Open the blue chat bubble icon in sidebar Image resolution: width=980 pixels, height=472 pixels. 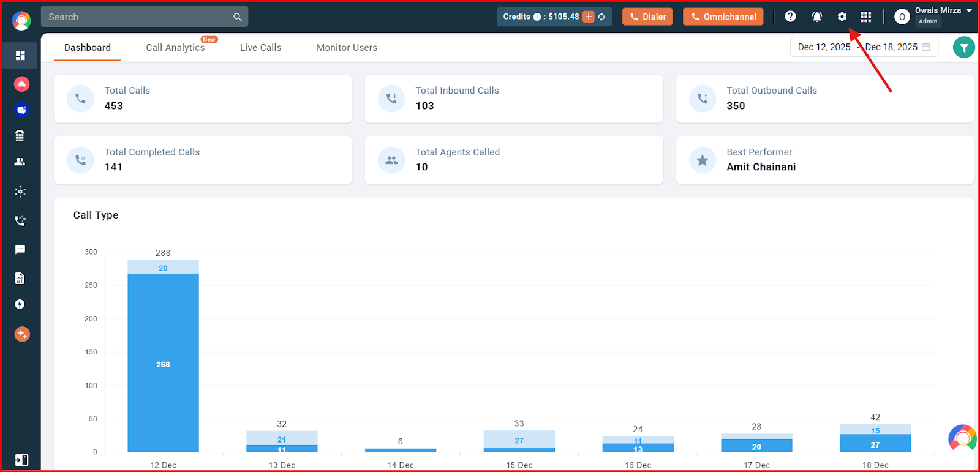(21, 110)
